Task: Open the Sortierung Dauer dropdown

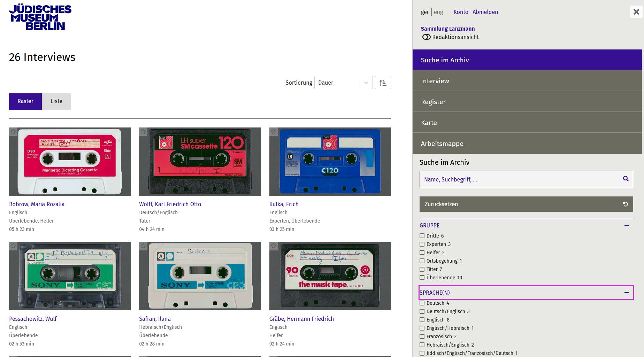Action: click(x=343, y=83)
